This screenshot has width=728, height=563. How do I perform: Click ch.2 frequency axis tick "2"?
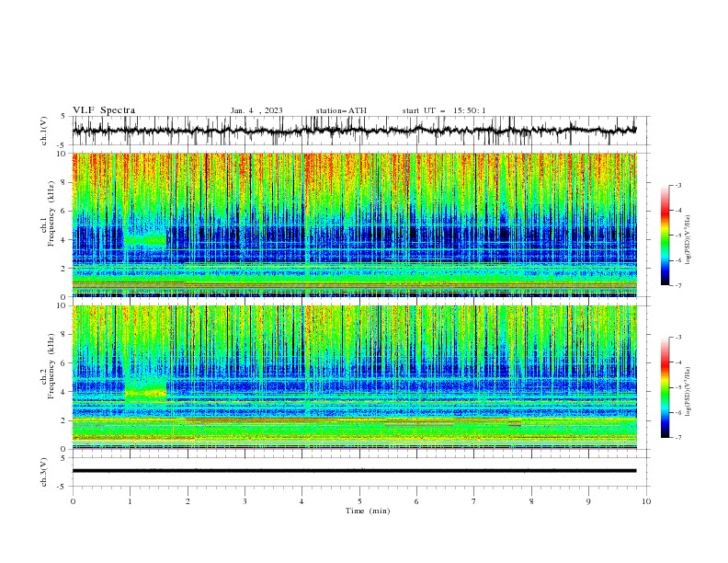tap(64, 420)
